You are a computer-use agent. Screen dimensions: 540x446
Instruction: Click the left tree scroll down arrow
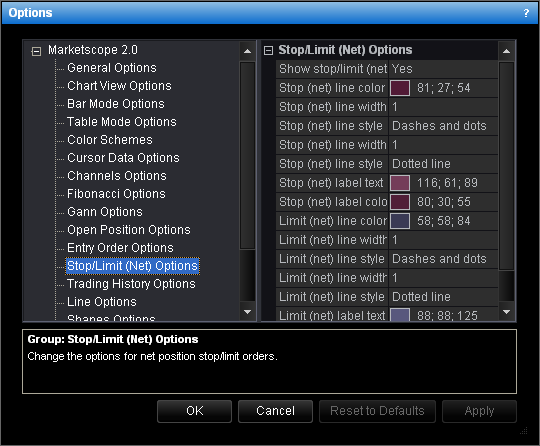pos(247,312)
